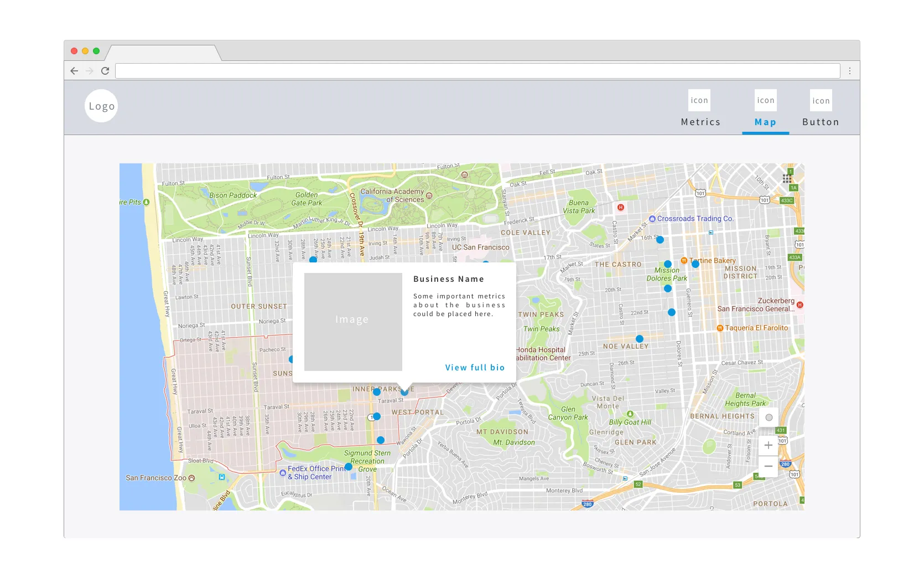Reload the page with refresh icon

tap(105, 71)
